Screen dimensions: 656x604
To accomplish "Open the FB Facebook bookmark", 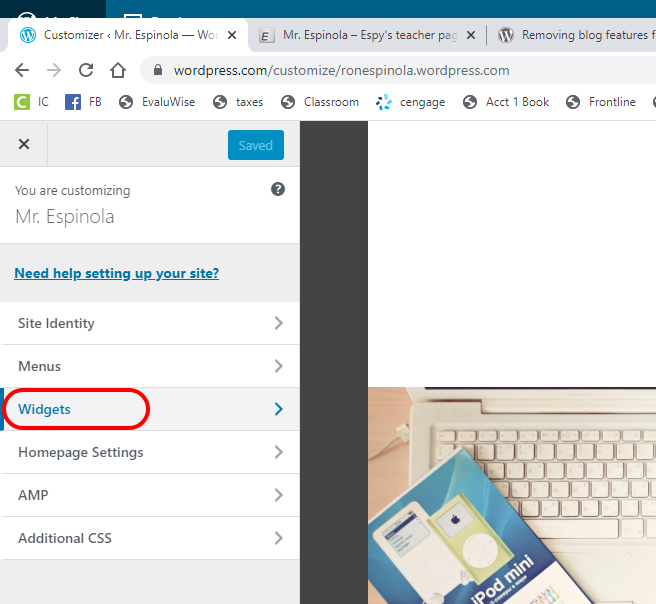I will point(84,102).
